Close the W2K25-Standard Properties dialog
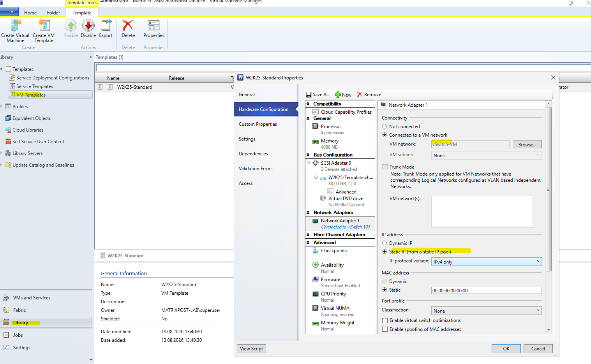The image size is (591, 364). tap(553, 77)
